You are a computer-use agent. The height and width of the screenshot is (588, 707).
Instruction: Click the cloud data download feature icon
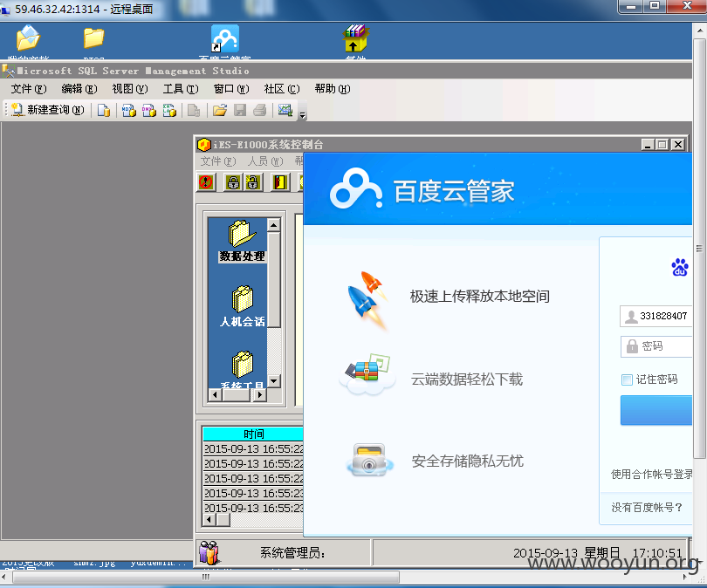pos(367,375)
